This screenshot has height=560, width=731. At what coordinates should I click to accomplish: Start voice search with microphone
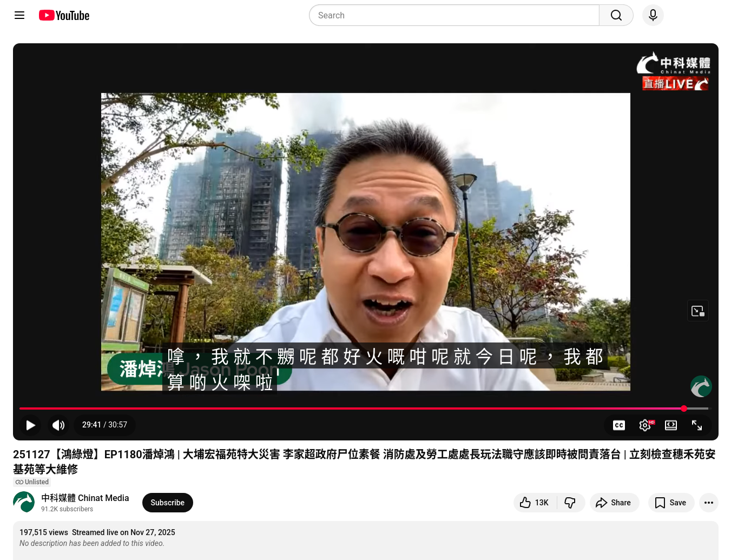[x=653, y=15]
